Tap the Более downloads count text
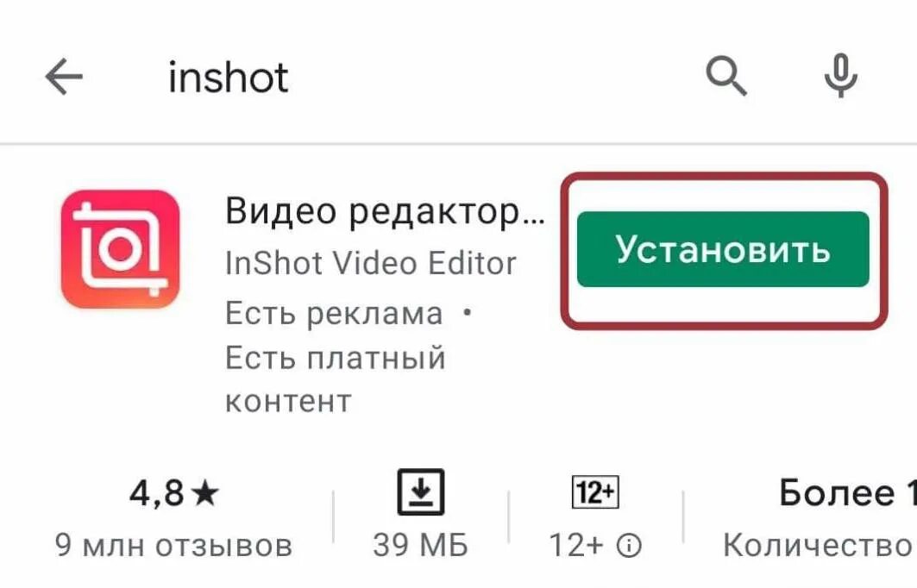 [837, 492]
